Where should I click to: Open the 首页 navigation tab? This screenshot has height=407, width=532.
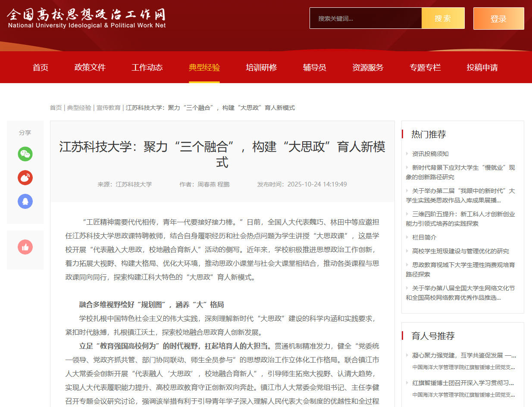[41, 68]
